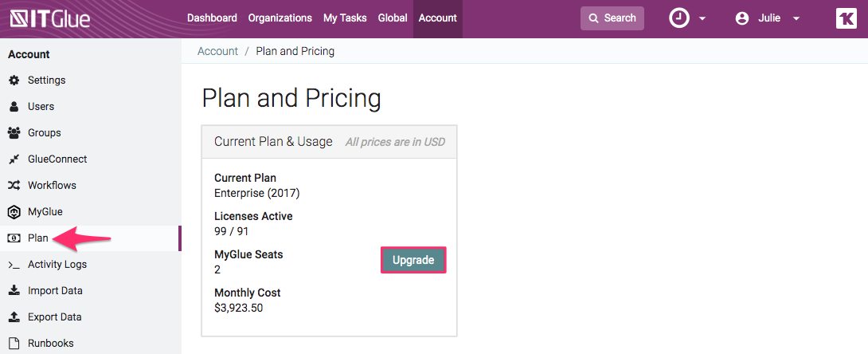Viewport: 868px width, 354px height.
Task: Click the Groups people icon in sidebar
Action: click(x=14, y=133)
